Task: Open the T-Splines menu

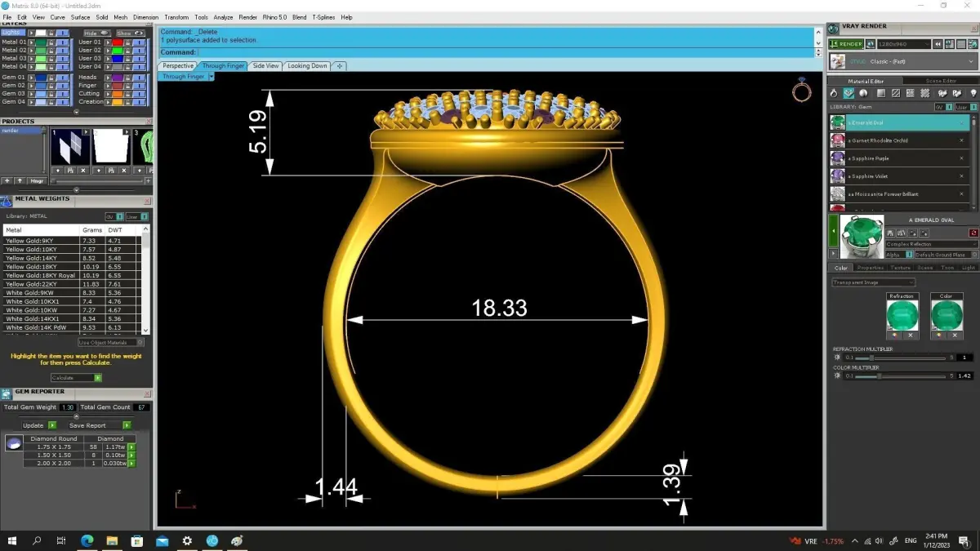Action: coord(324,17)
